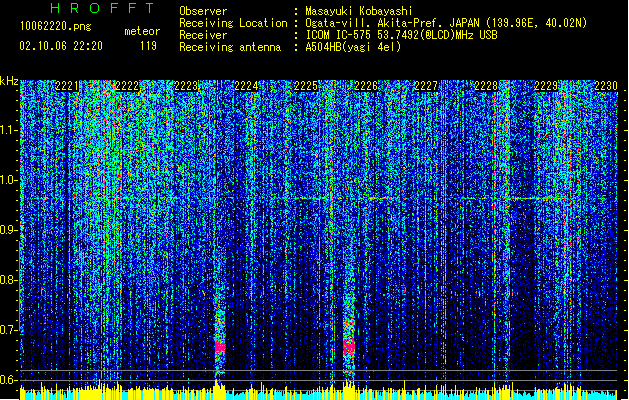Click the HROFFT title text
This screenshot has height=400, width=629.
[x=102, y=8]
